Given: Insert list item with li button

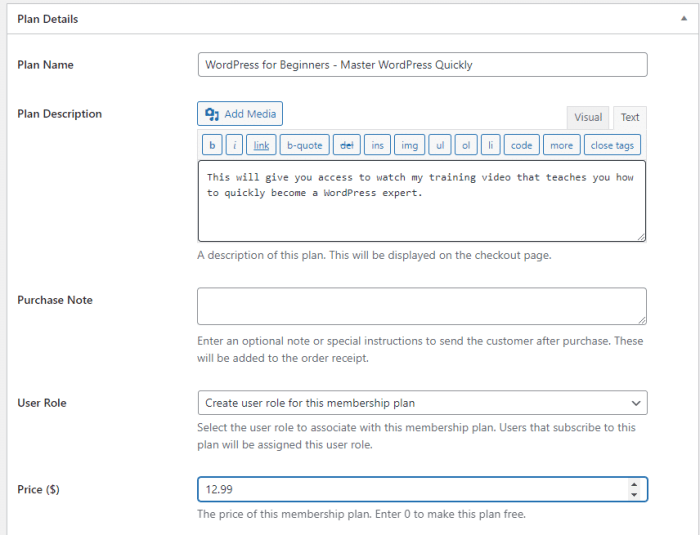Looking at the screenshot, I should click(x=490, y=145).
